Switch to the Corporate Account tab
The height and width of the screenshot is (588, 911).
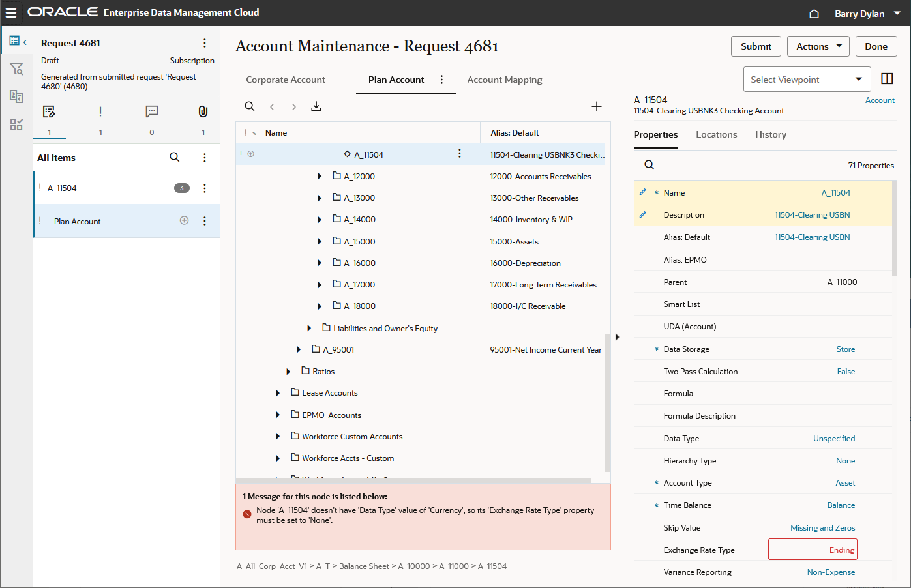pos(285,80)
